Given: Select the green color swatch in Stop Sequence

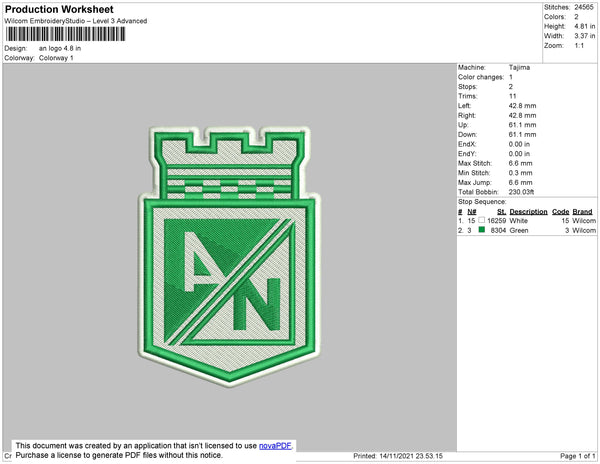Looking at the screenshot, I should click(x=481, y=230).
